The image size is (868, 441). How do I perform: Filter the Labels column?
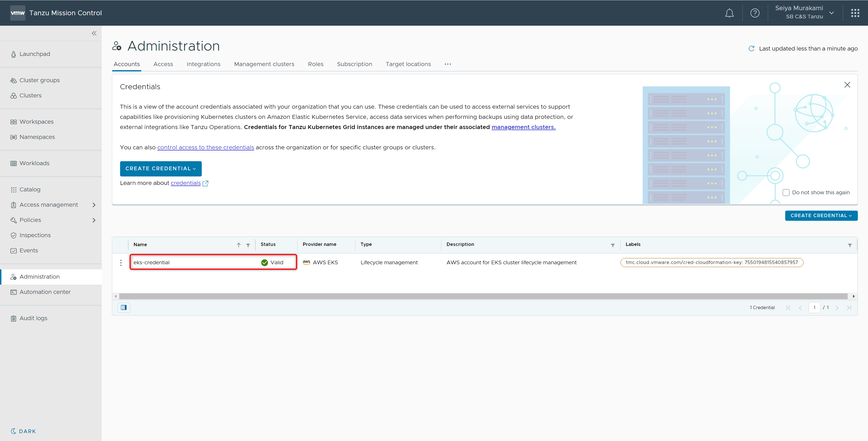849,245
